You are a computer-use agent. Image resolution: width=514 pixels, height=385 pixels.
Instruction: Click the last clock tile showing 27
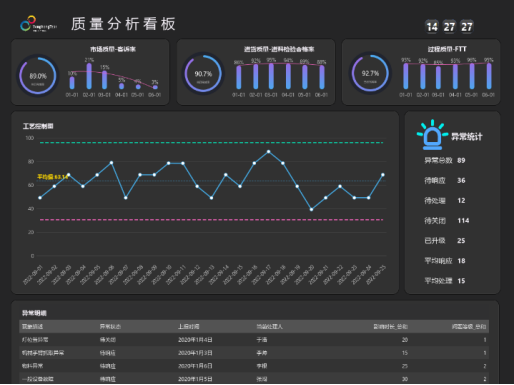(467, 27)
